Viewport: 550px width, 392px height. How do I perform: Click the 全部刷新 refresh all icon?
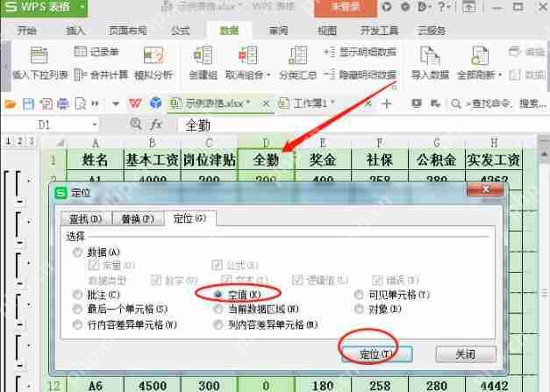(479, 56)
